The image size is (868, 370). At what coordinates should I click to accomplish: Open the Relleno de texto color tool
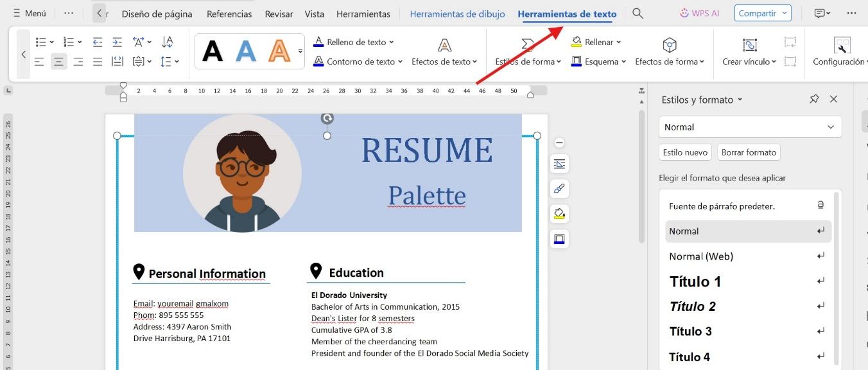[354, 42]
